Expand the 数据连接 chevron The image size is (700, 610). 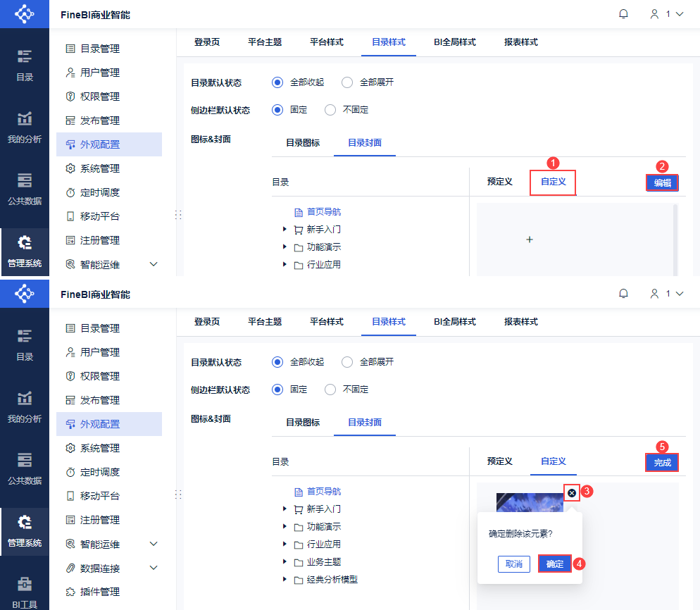pos(154,568)
